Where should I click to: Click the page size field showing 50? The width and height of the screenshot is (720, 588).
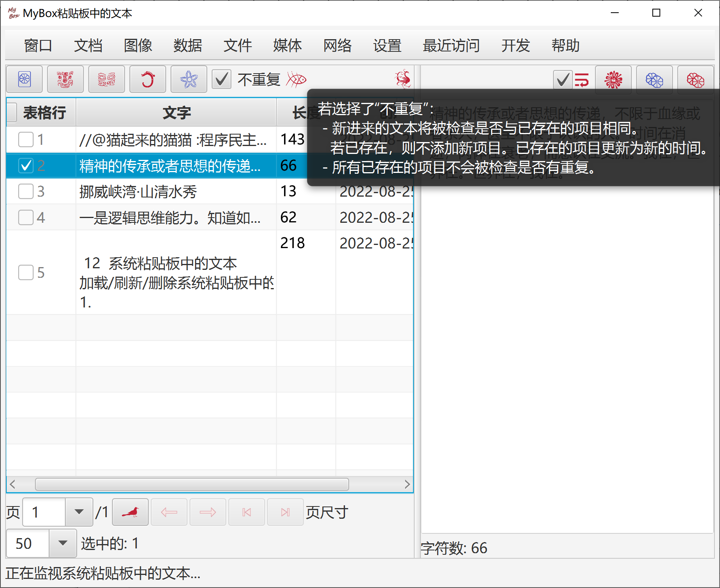tap(28, 543)
